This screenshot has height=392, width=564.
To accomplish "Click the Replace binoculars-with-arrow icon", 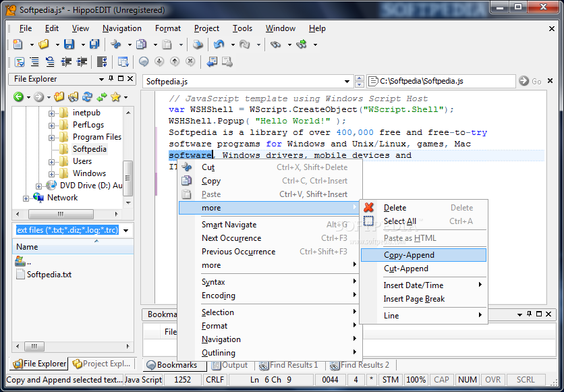I will point(302,45).
